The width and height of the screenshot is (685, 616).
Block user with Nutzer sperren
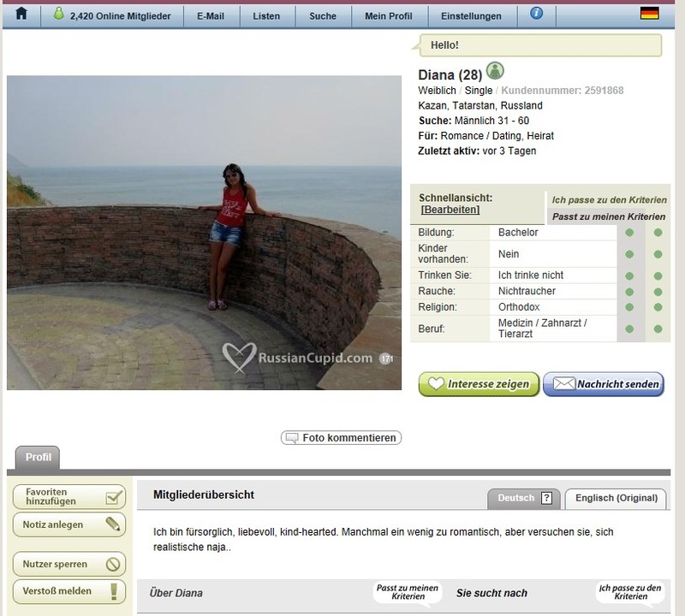pyautogui.click(x=69, y=564)
